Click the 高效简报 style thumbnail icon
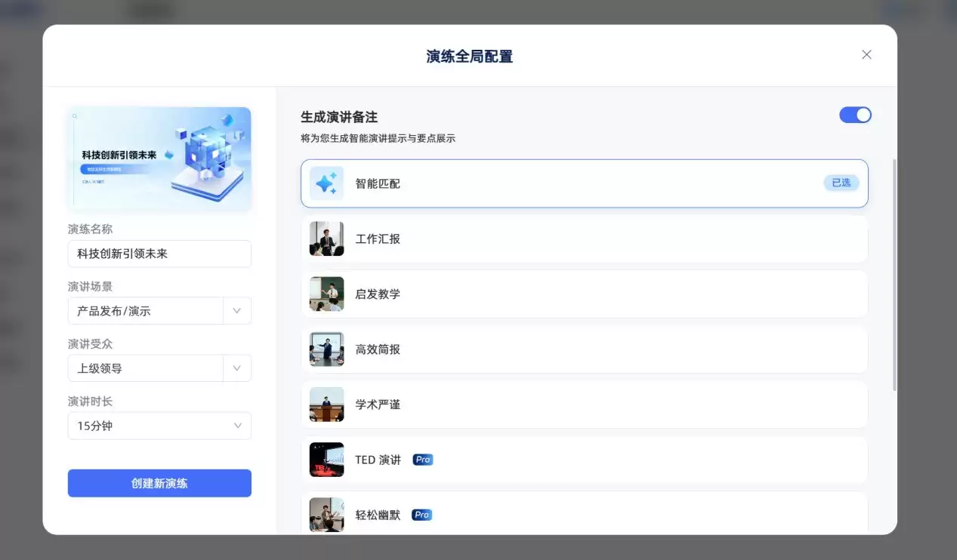 (326, 349)
